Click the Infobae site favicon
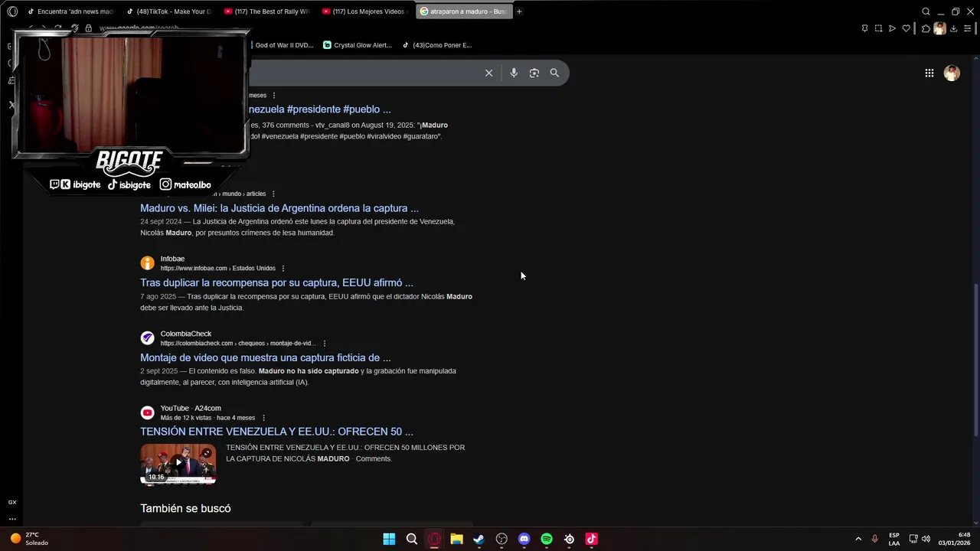Viewport: 980px width, 551px height. (x=147, y=263)
